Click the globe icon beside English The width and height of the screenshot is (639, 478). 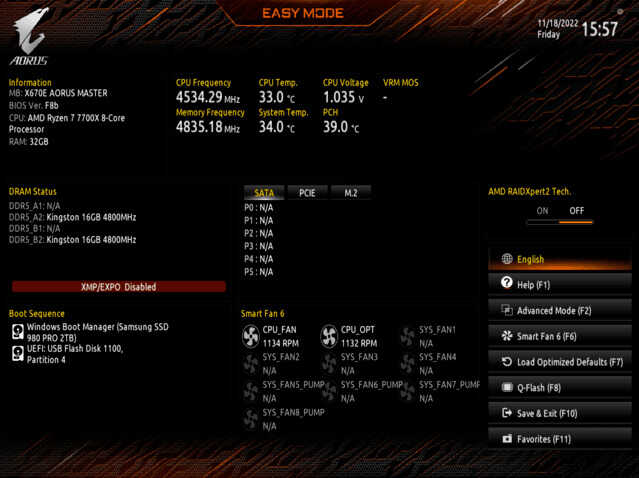click(507, 259)
